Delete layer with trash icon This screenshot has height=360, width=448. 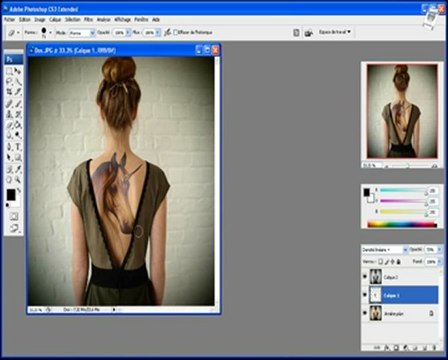(x=434, y=347)
